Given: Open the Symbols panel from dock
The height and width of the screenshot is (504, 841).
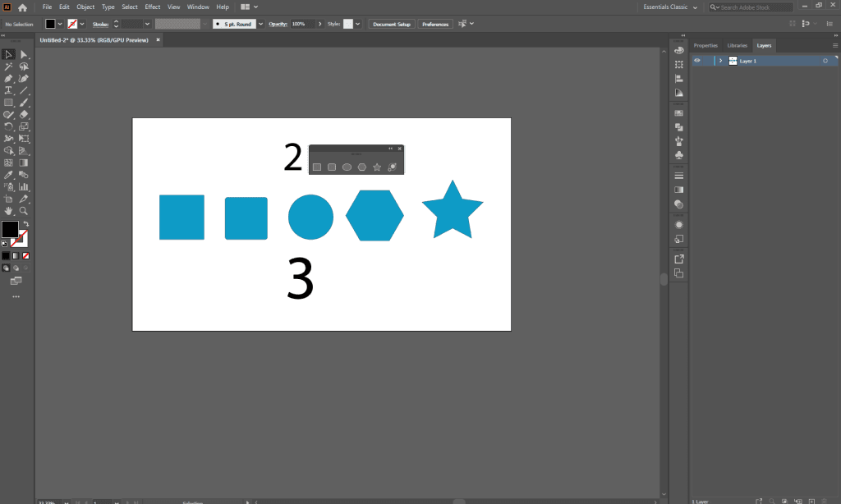Looking at the screenshot, I should click(679, 155).
